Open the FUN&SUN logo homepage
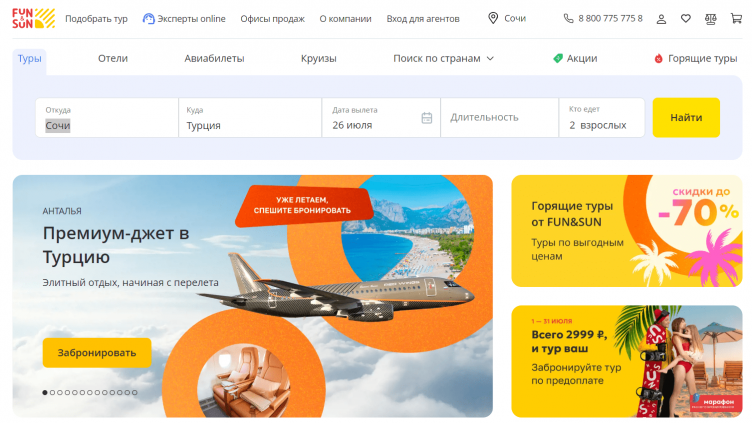The image size is (752, 423). [34, 18]
